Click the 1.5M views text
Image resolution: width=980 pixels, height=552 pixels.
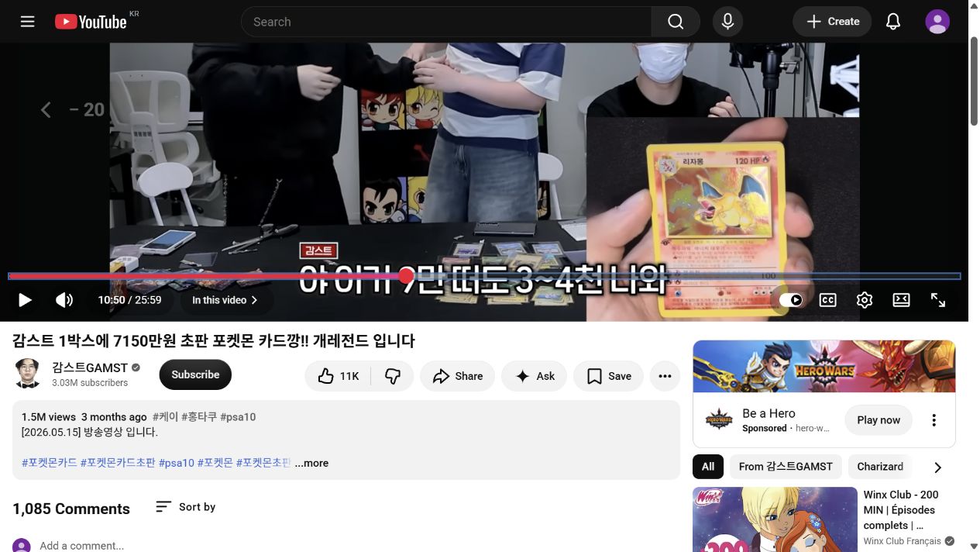49,416
